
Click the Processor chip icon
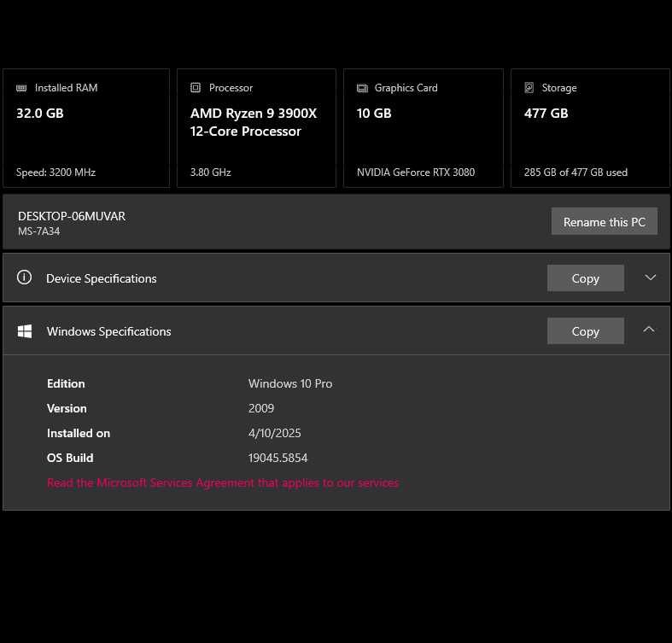[x=196, y=87]
